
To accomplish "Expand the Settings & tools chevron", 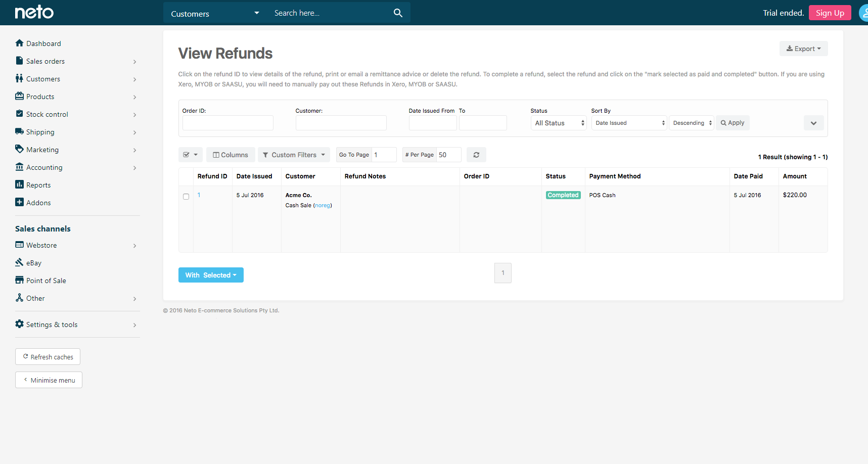I will point(135,325).
